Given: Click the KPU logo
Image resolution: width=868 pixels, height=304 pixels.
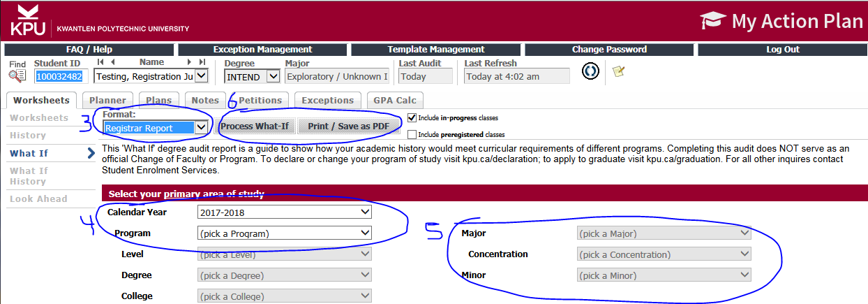Looking at the screenshot, I should coord(28,20).
